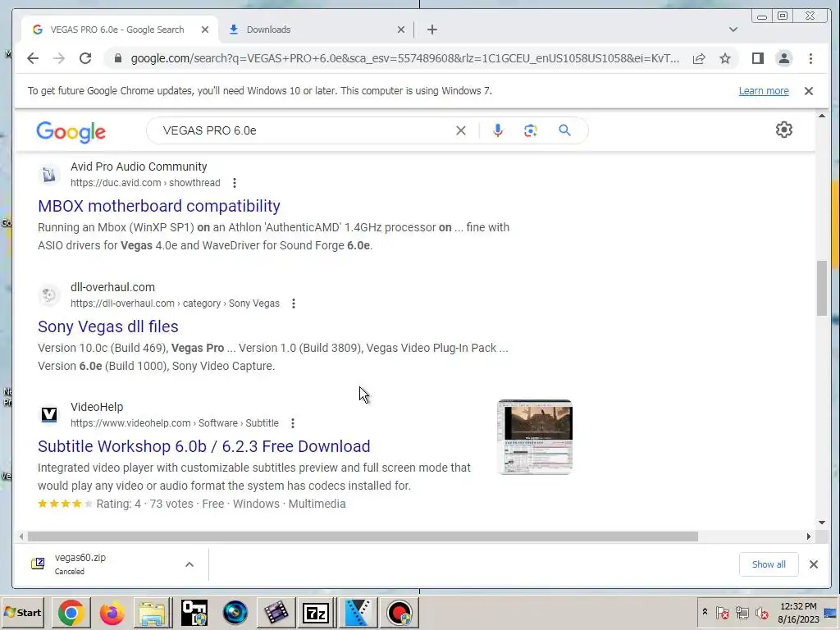Click the VideoHelp favicon
This screenshot has width=840, height=630.
(48, 414)
